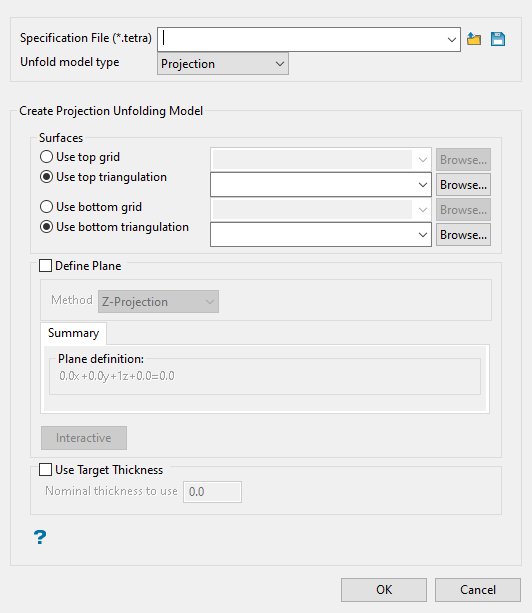
Task: Open help via the blue question mark
Action: click(40, 537)
